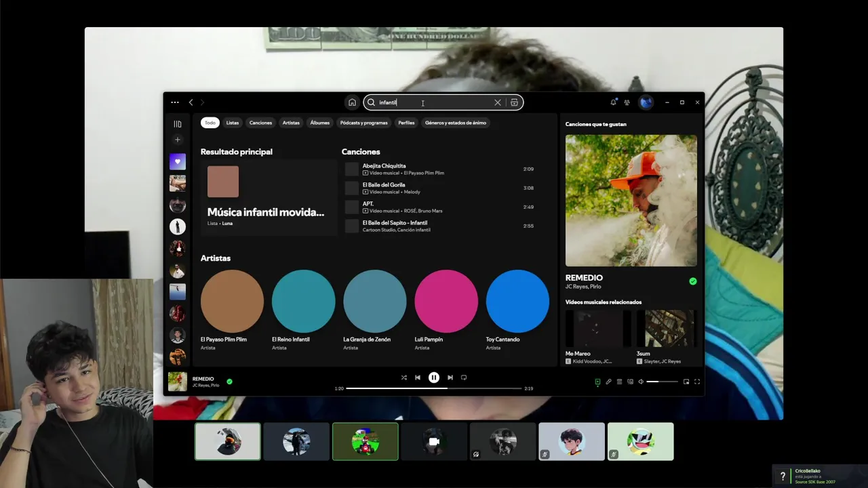Open the Spotify Home page
The image size is (868, 488).
[352, 102]
